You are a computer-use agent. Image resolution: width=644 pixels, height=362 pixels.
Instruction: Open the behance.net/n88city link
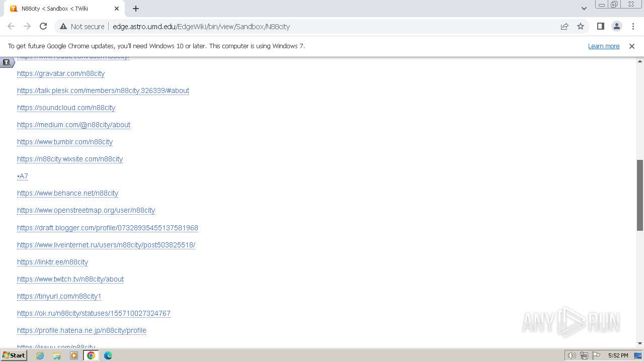click(x=67, y=193)
